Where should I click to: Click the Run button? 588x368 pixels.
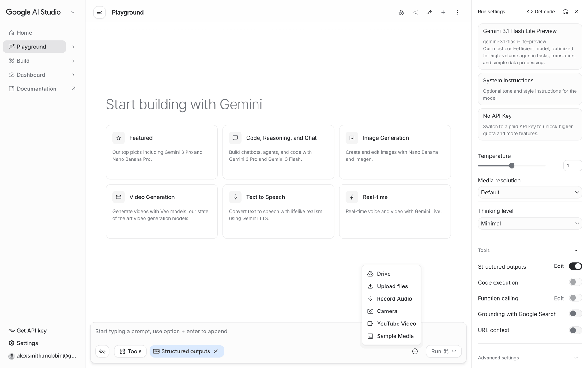[x=443, y=351]
